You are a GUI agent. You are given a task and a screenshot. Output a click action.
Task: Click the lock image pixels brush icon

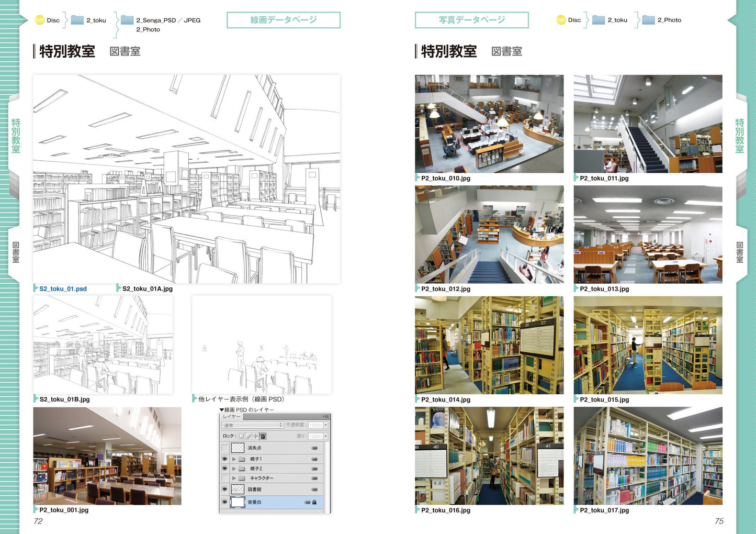click(x=249, y=436)
